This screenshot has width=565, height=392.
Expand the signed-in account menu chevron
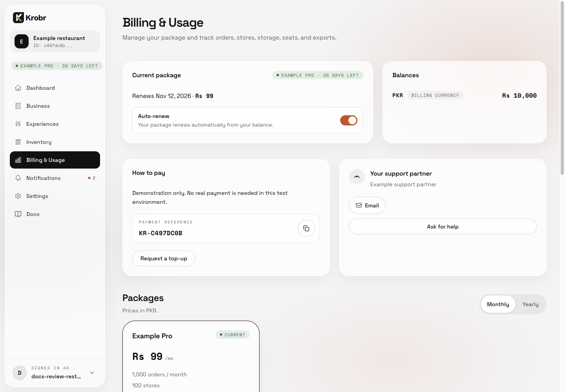[92, 373]
